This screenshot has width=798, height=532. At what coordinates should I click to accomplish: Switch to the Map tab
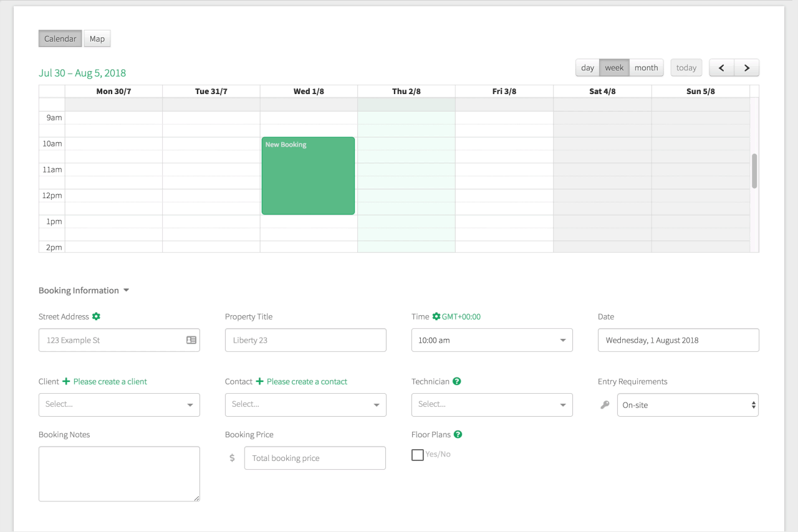pos(97,39)
